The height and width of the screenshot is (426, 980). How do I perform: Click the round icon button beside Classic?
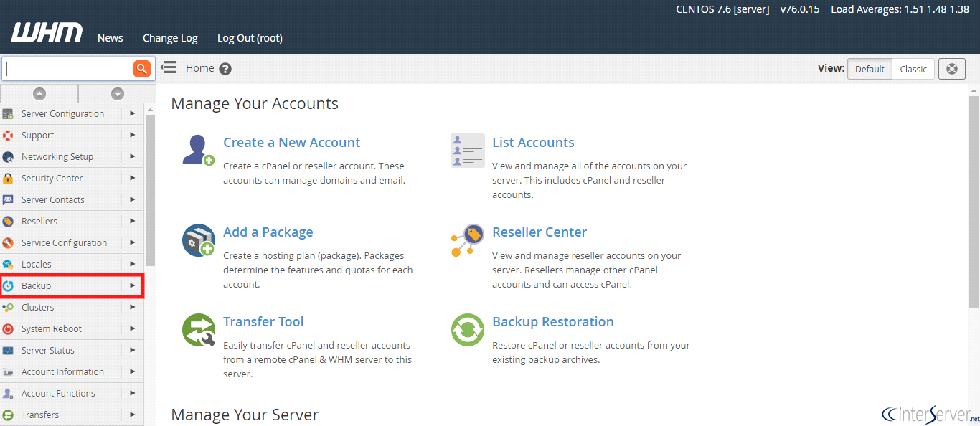tap(952, 69)
